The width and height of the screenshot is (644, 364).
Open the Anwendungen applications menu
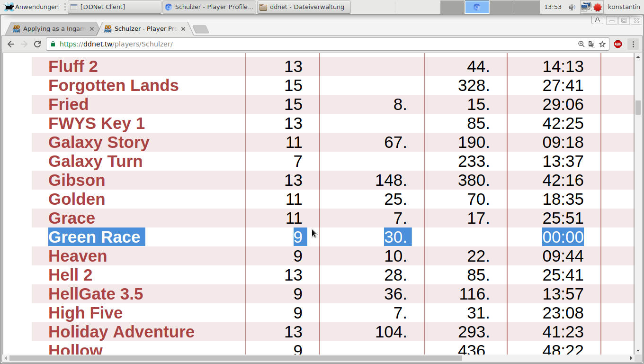point(31,7)
